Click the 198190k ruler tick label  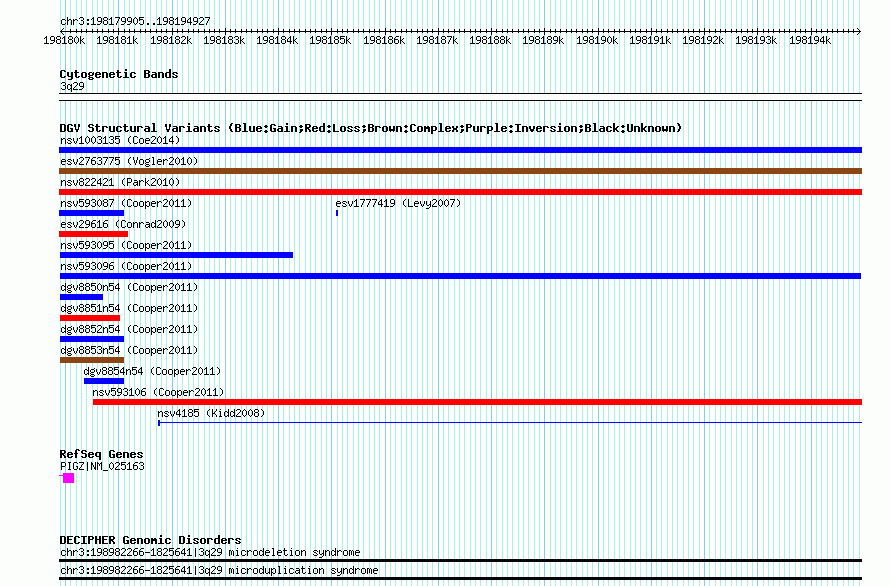[x=597, y=40]
